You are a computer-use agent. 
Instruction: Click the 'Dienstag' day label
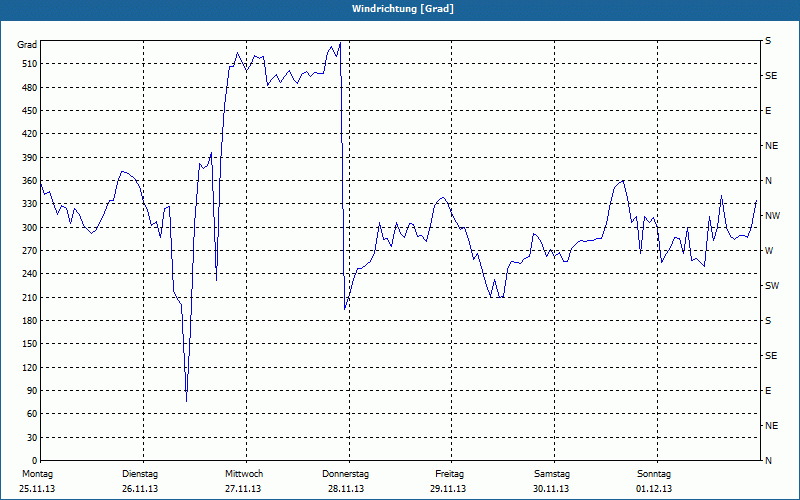point(140,474)
